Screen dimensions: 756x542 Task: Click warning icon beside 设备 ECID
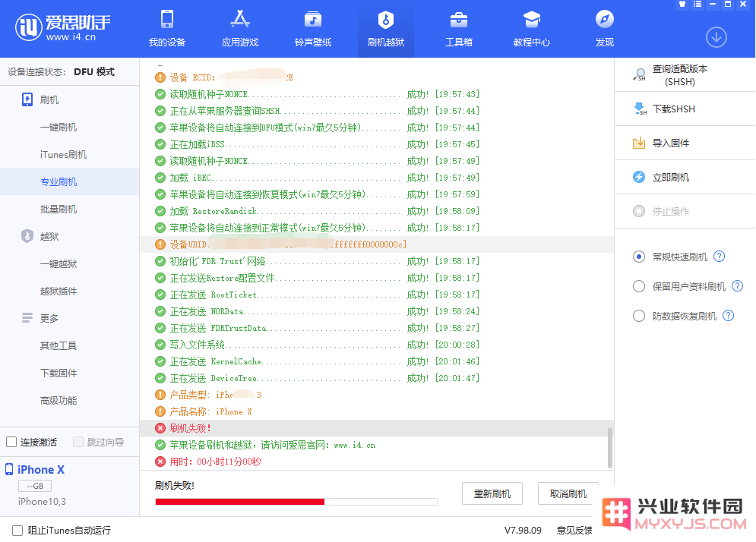click(160, 77)
